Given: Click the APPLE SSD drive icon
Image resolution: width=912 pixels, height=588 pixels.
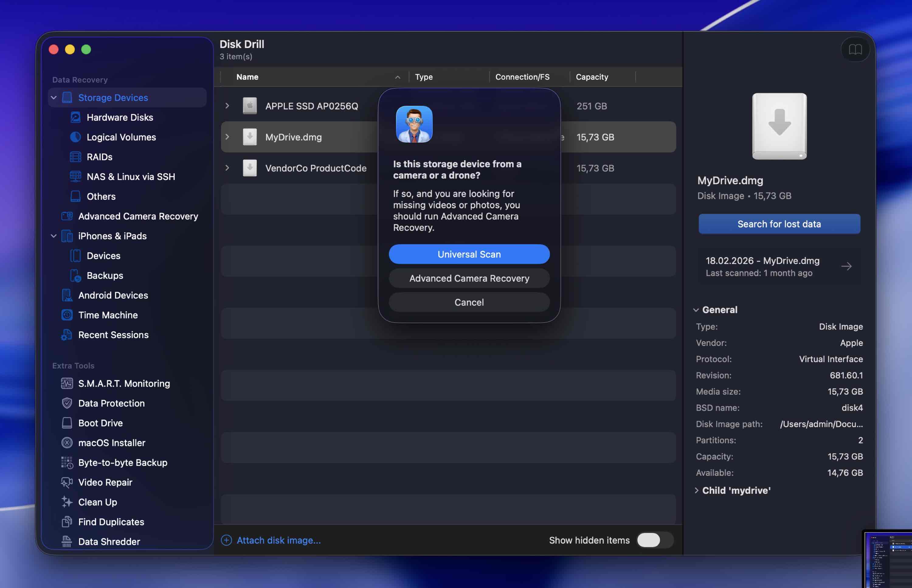Looking at the screenshot, I should pos(250,106).
